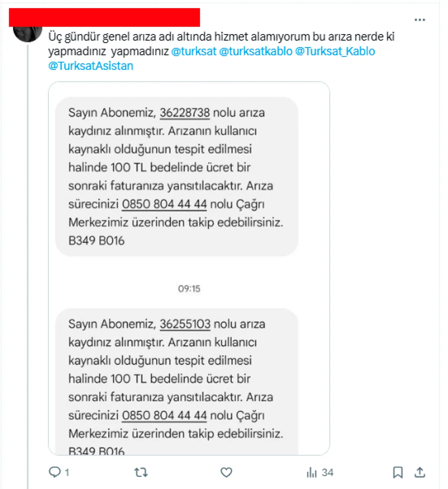Image resolution: width=448 pixels, height=489 pixels.
Task: Open the user's profile avatar
Action: (27, 31)
